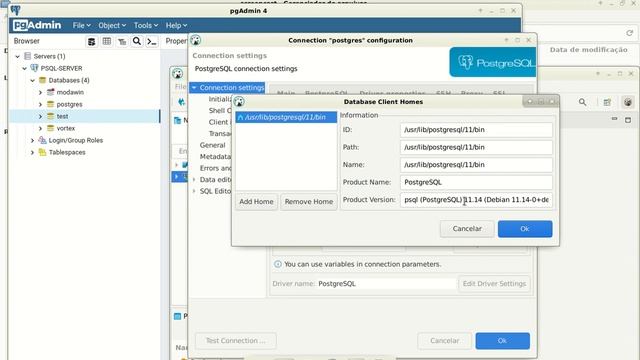This screenshot has height=360, width=640.
Task: Select /usr/lib/postgresql/11/bin in homes list
Action: click(286, 117)
